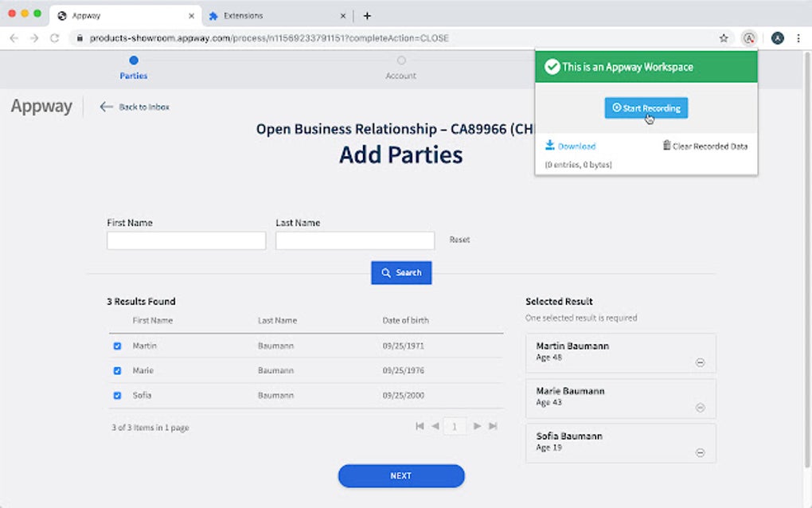The image size is (812, 508).
Task: Uncheck the Martin Baumann result row
Action: 115,346
